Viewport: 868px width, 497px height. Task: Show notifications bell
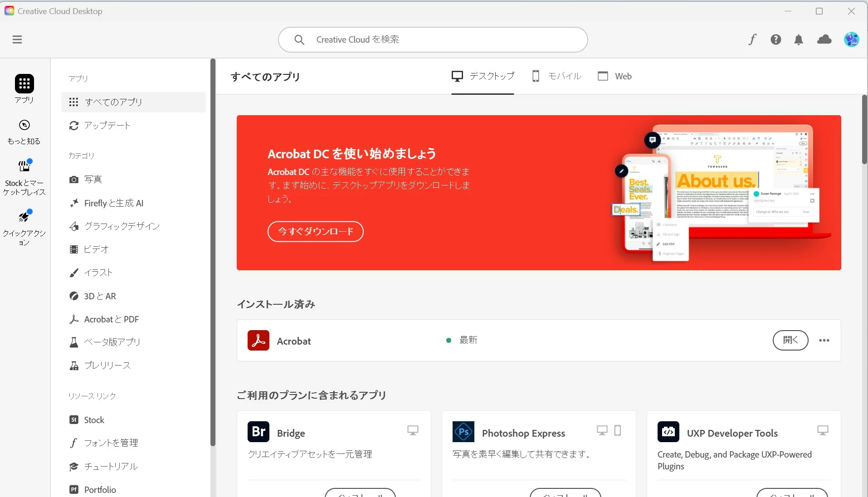799,39
